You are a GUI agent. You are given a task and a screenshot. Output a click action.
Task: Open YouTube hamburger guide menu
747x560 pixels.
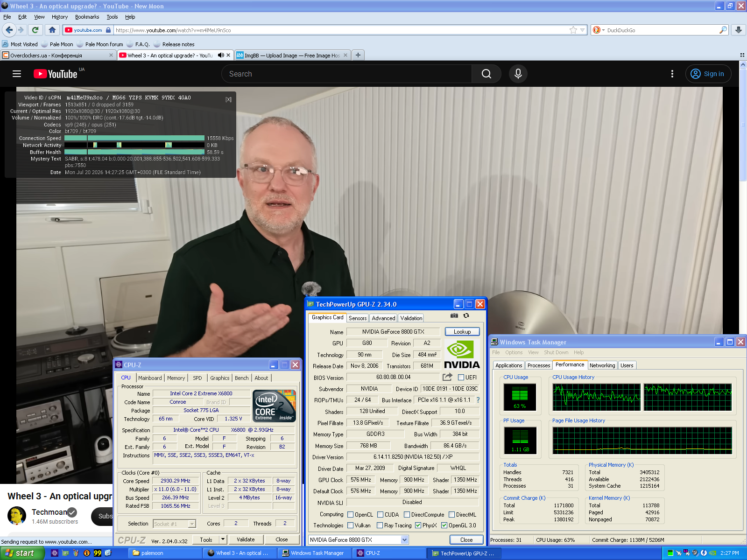pyautogui.click(x=17, y=74)
